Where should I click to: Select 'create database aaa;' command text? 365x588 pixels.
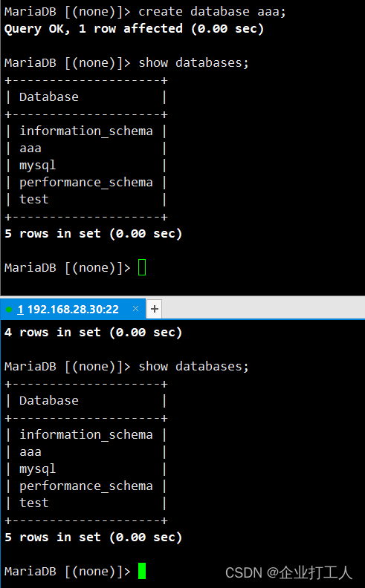coord(212,12)
